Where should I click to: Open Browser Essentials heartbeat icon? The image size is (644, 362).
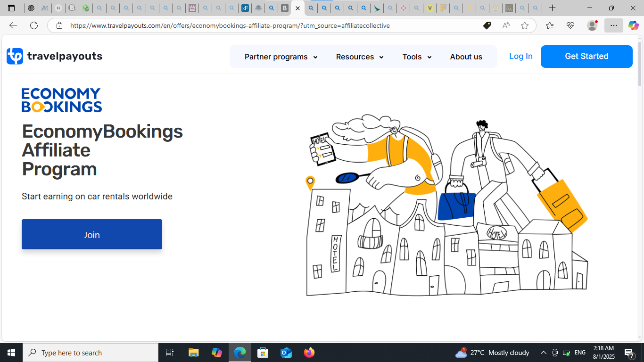tap(570, 25)
